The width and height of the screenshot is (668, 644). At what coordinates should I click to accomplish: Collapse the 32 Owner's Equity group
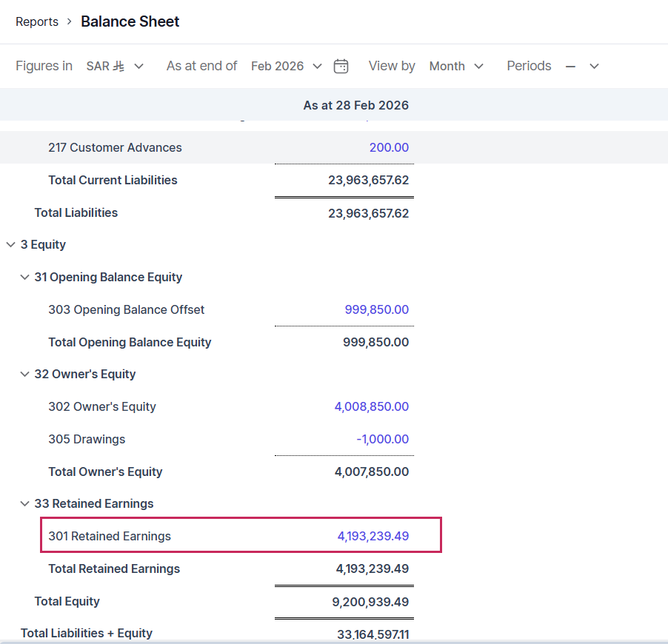[25, 374]
